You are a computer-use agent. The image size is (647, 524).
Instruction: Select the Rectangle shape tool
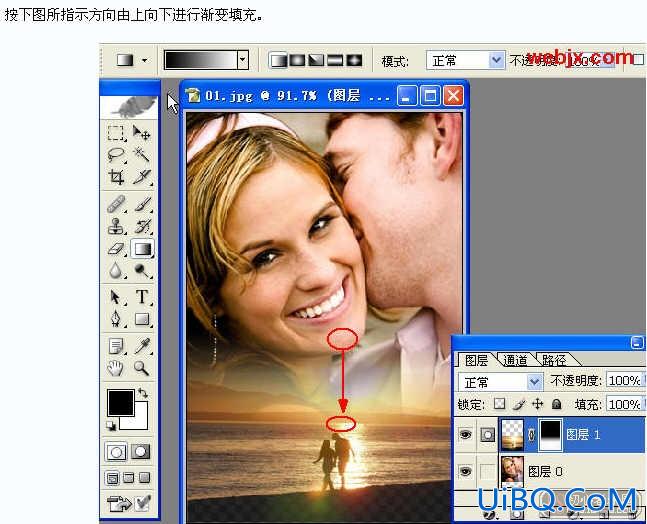click(141, 319)
